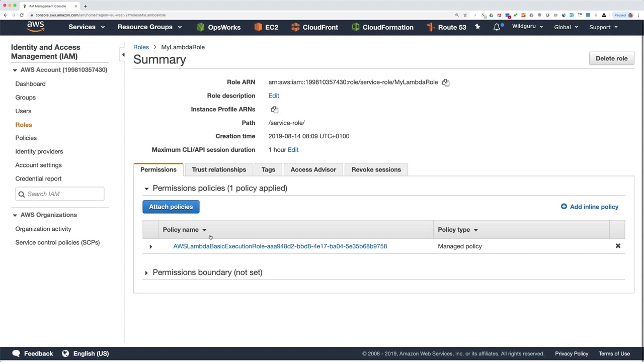Open the Services dropdown menu
The image size is (644, 362).
tap(87, 27)
